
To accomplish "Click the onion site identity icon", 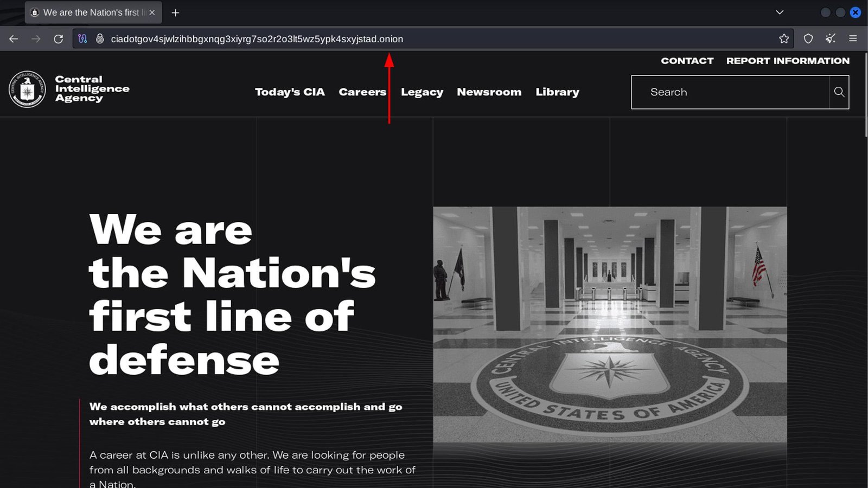I will [x=100, y=38].
